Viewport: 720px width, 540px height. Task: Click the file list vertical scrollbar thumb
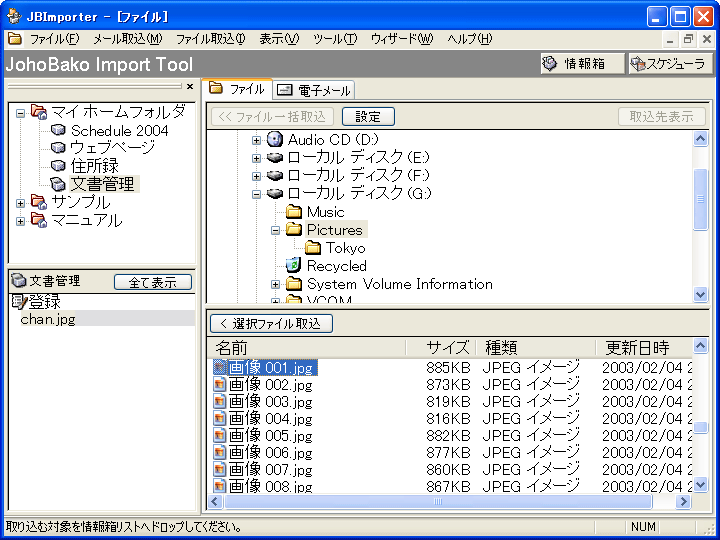[700, 427]
